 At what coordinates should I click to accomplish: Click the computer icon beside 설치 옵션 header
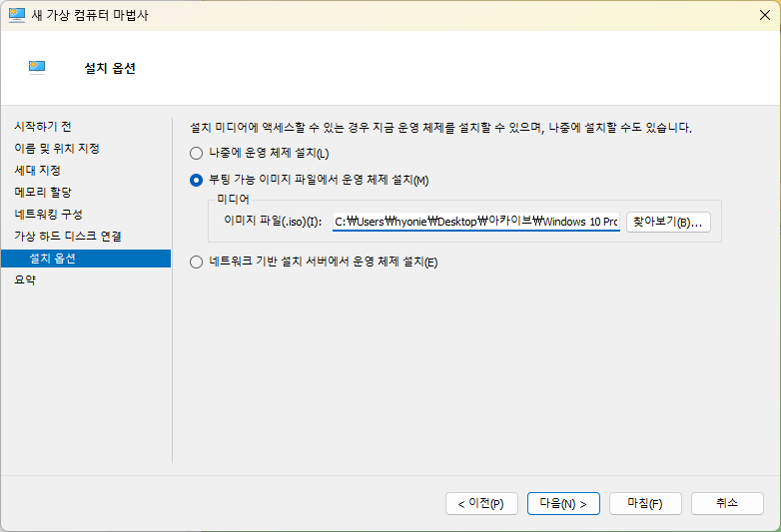click(37, 67)
